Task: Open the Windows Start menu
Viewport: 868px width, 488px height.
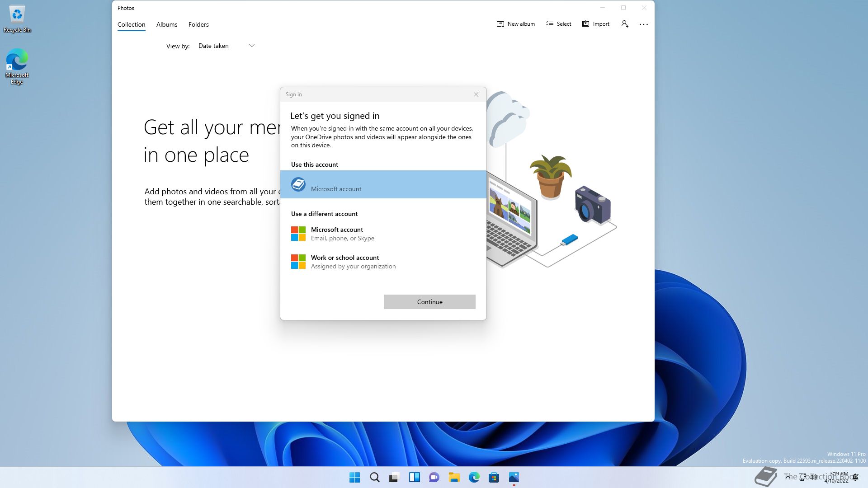Action: 355,477
